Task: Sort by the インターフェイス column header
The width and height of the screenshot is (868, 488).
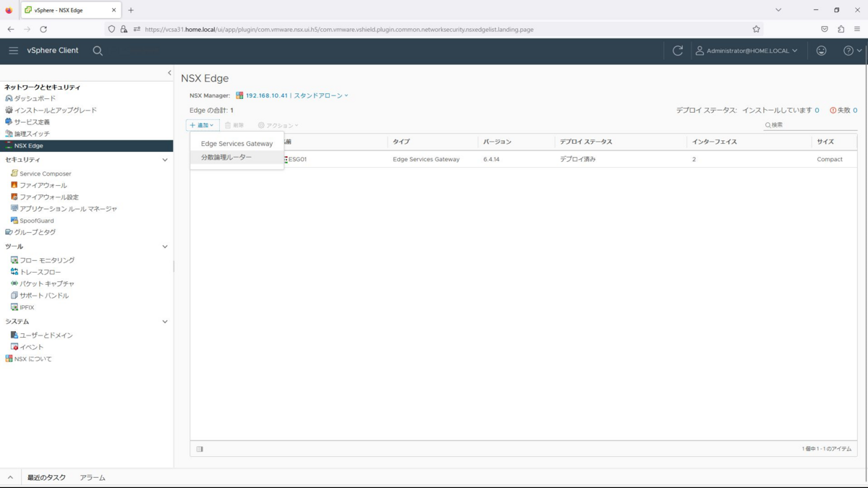Action: pyautogui.click(x=715, y=142)
